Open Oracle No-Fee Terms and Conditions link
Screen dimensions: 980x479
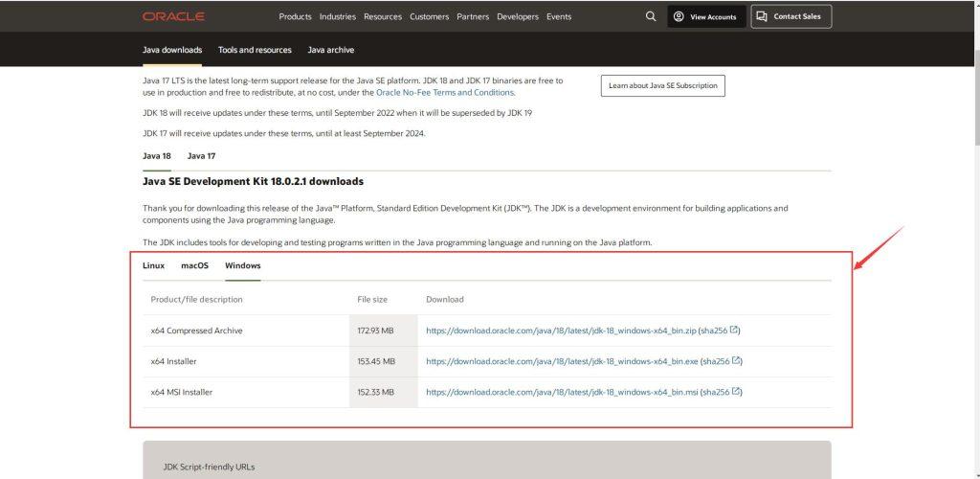click(445, 93)
